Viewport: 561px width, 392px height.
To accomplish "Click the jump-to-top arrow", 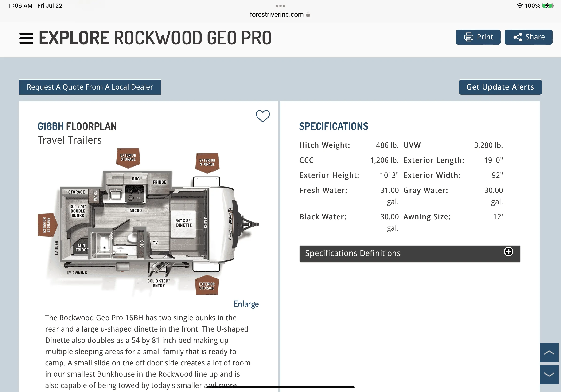I will click(x=549, y=353).
